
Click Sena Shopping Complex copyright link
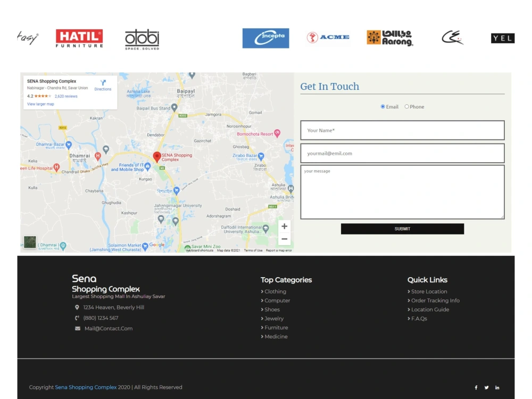tap(86, 387)
